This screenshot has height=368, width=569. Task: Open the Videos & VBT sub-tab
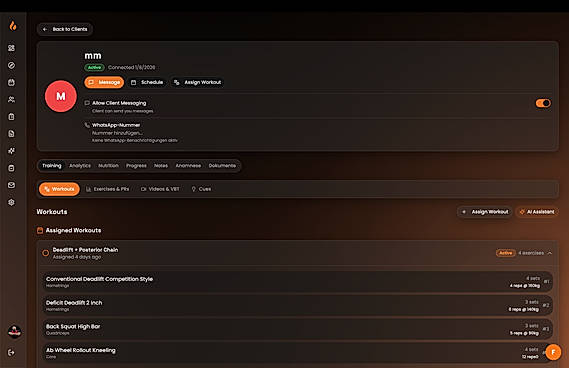point(160,189)
